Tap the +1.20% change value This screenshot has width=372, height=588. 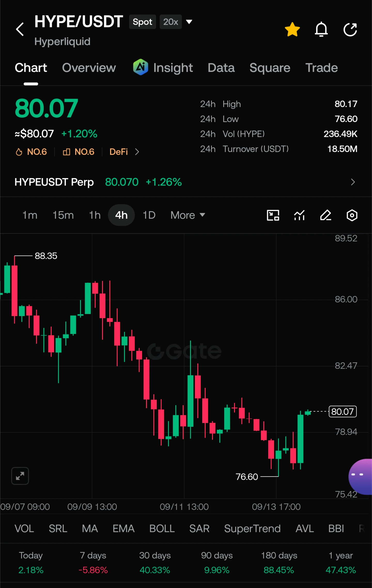pos(79,134)
